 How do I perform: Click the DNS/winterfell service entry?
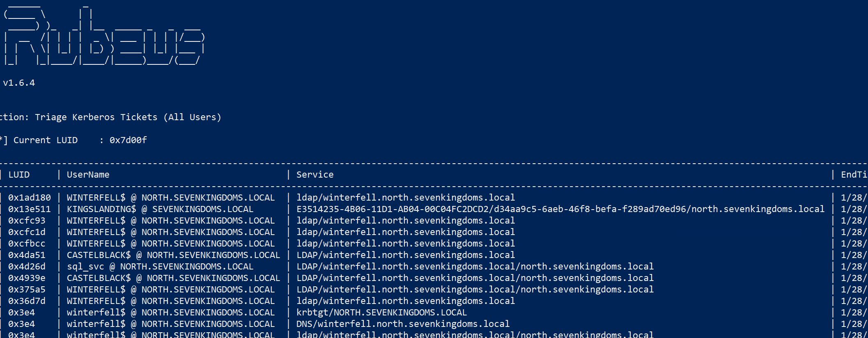tap(403, 324)
